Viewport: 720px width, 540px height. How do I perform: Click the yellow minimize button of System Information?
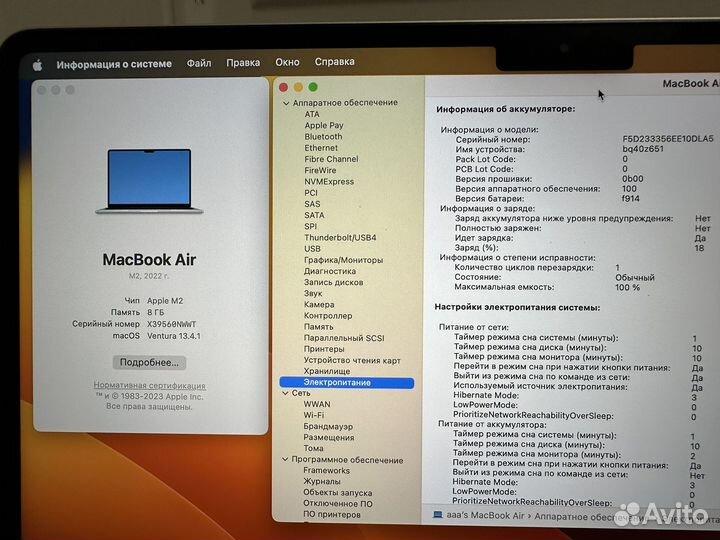[298, 87]
